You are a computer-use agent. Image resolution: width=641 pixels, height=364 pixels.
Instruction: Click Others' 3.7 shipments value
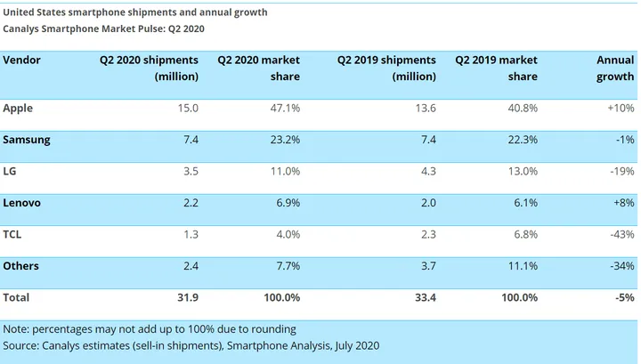(x=429, y=266)
